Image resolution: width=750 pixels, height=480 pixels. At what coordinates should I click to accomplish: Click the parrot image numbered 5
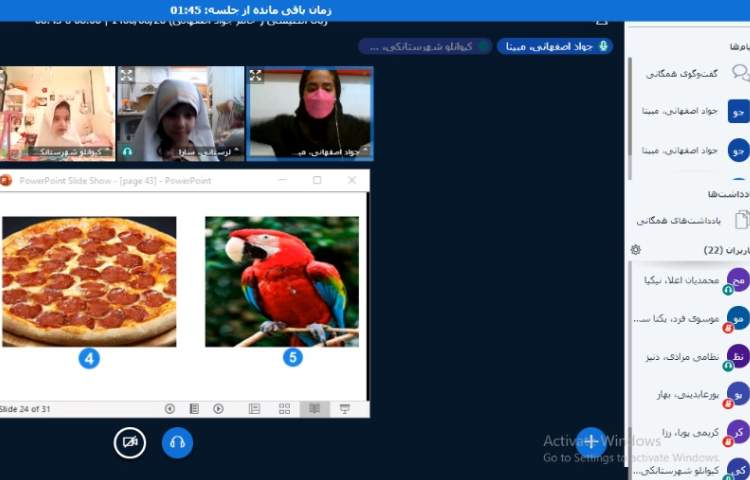click(x=281, y=281)
